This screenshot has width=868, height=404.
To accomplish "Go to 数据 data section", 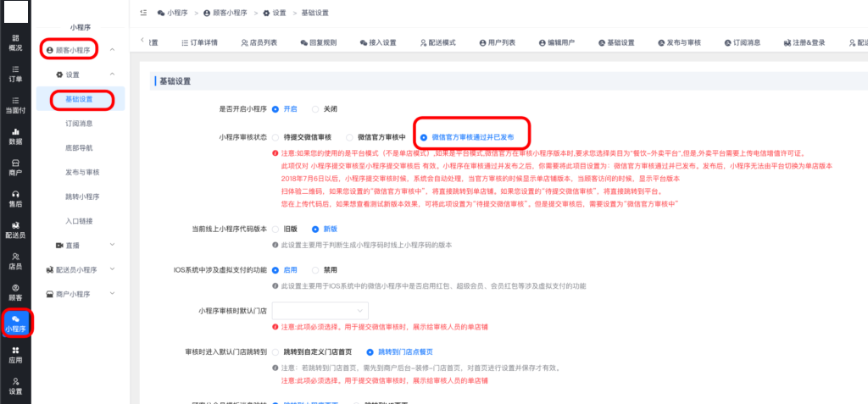I will (15, 136).
